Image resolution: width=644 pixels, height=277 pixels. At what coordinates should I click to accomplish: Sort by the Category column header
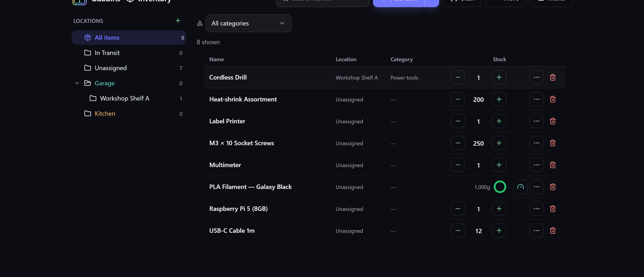(402, 59)
